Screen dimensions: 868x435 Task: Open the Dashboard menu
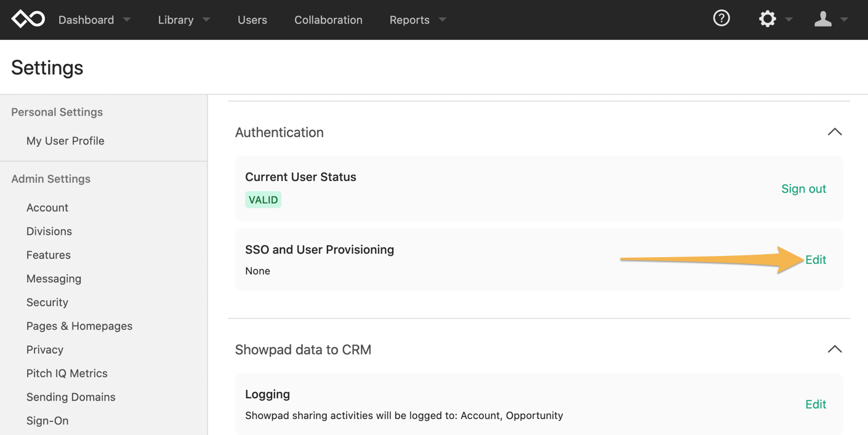(86, 20)
